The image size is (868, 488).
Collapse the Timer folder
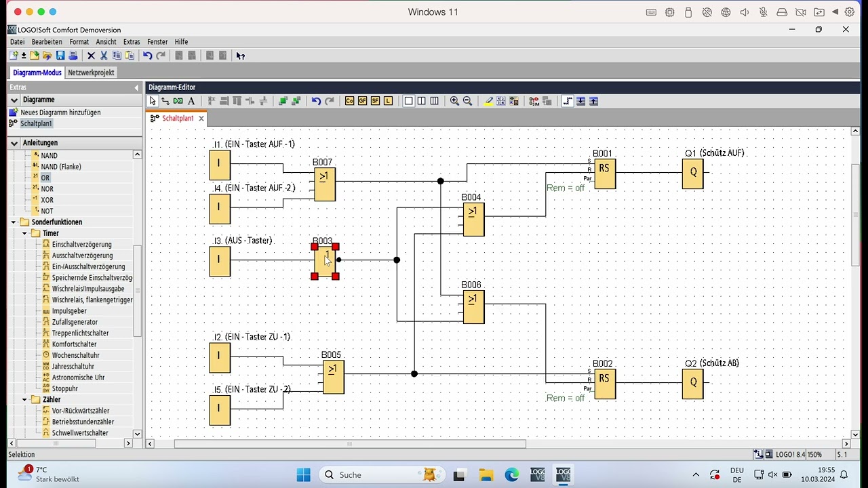tap(24, 233)
